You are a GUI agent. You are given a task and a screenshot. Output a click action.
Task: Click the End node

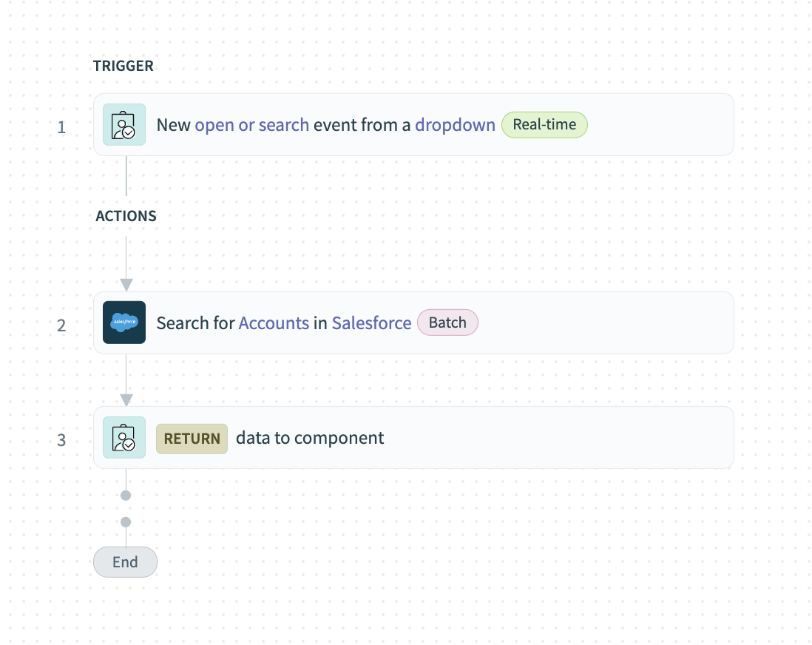125,561
